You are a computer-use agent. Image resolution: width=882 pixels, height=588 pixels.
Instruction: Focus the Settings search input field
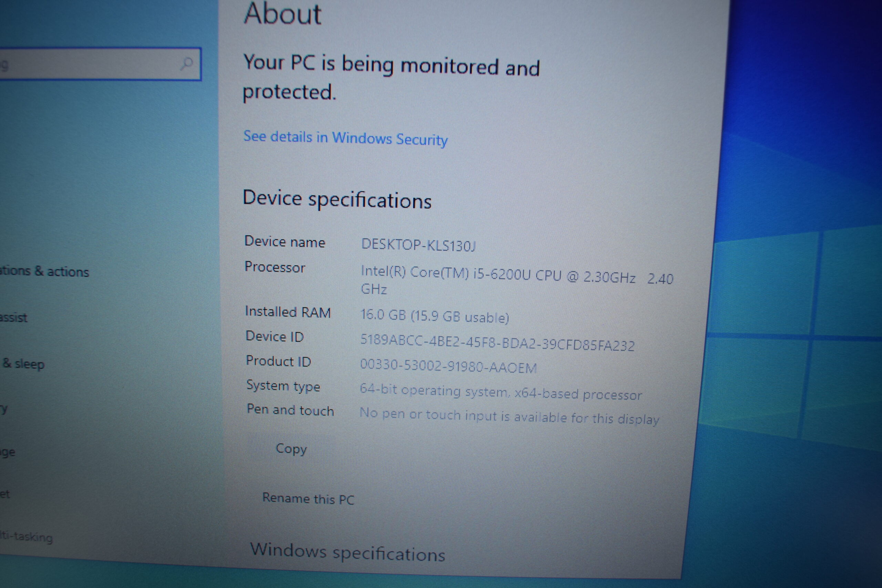(100, 64)
